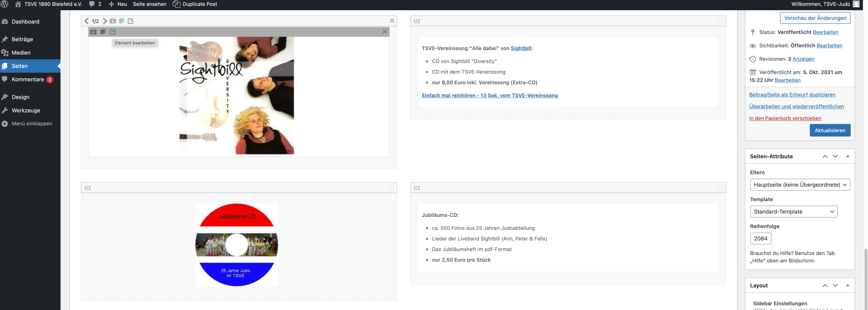The image size is (868, 310).
Task: Click Einfach mal reinhören audio link
Action: 490,95
